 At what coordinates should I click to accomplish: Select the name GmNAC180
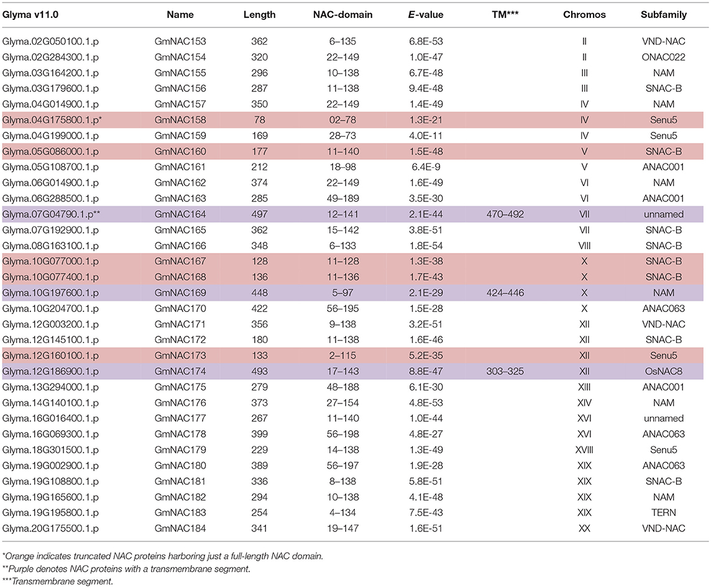coord(180,466)
